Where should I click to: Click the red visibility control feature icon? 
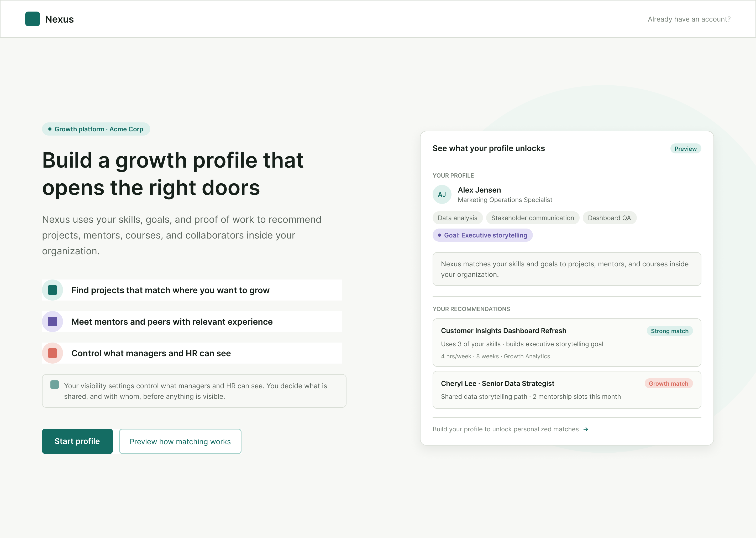pos(52,353)
